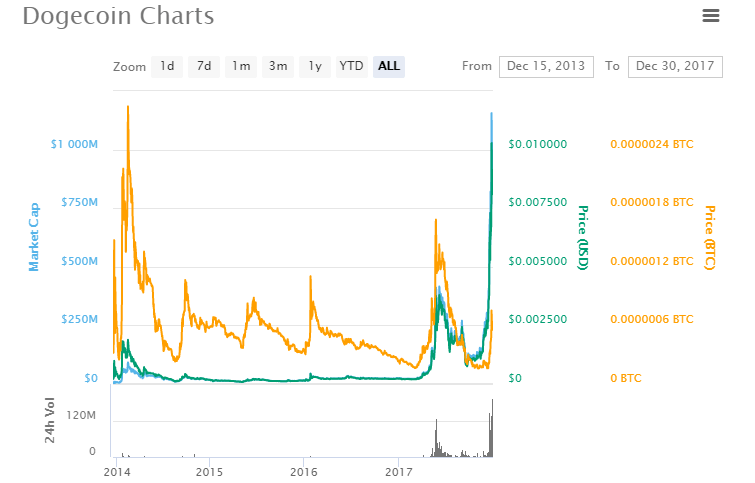Screen dimensions: 755x483
Task: Set zoom to 7d
Action: click(x=204, y=66)
